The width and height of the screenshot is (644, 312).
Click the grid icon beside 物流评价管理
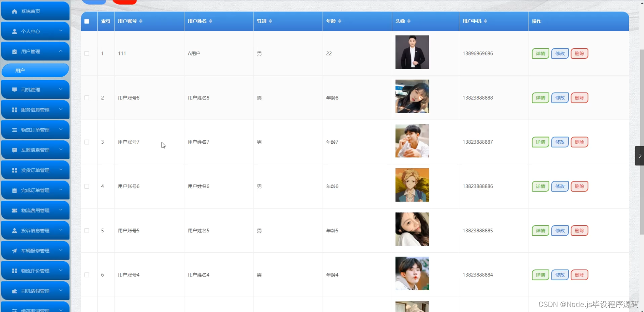click(x=14, y=271)
